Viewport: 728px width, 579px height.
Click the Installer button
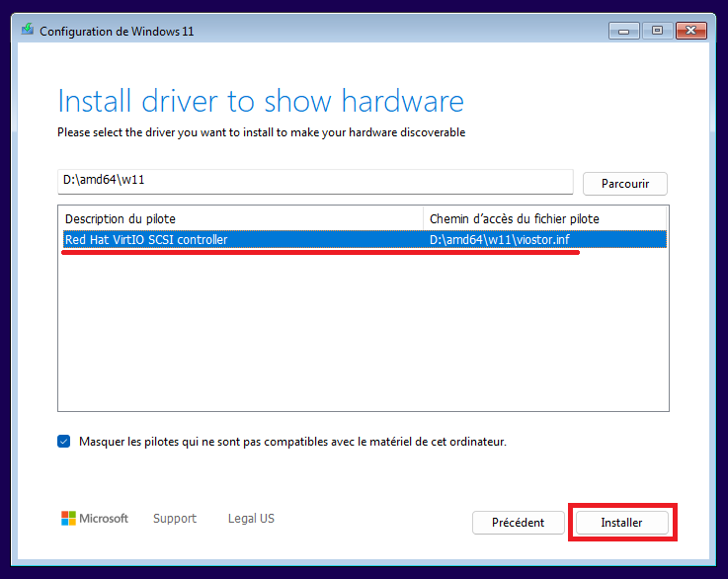coord(621,523)
